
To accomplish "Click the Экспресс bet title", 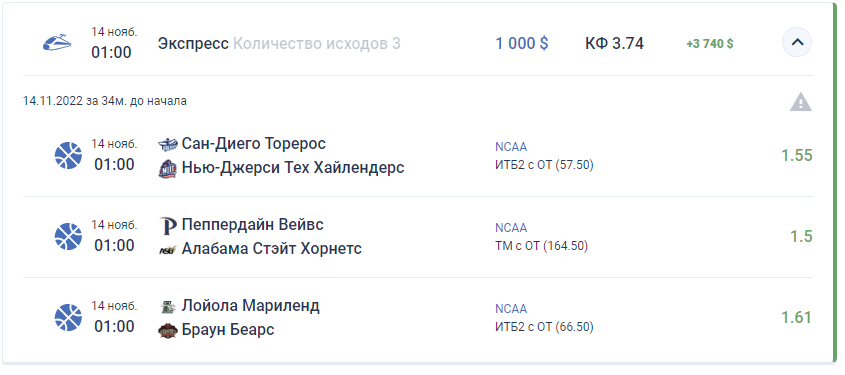I will [x=193, y=44].
